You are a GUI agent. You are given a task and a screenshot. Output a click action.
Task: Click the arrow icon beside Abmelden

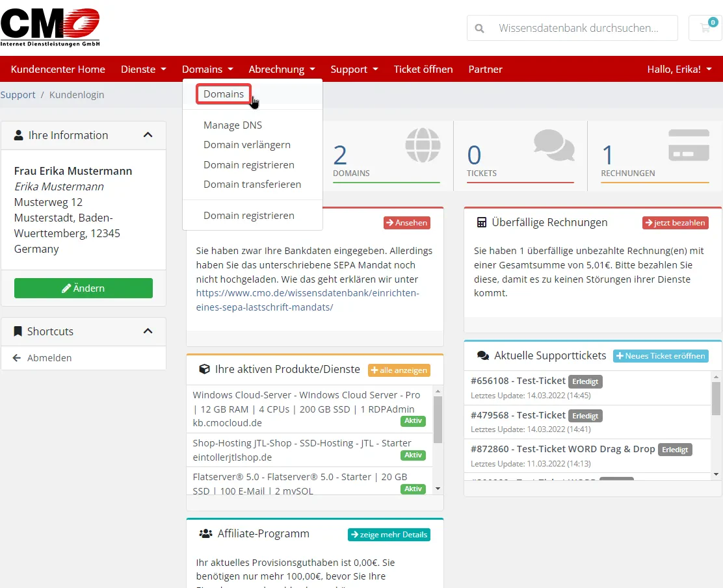17,358
